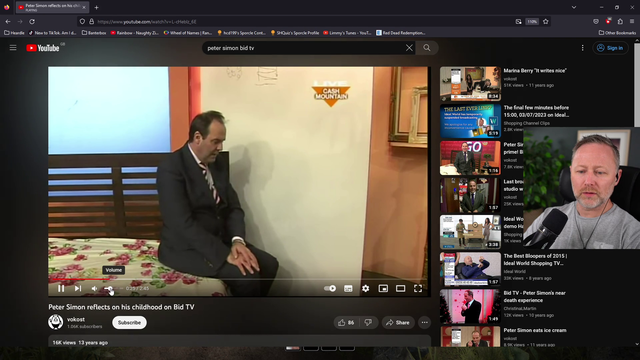Click the search magnifier button
The height and width of the screenshot is (360, 640).
[427, 48]
